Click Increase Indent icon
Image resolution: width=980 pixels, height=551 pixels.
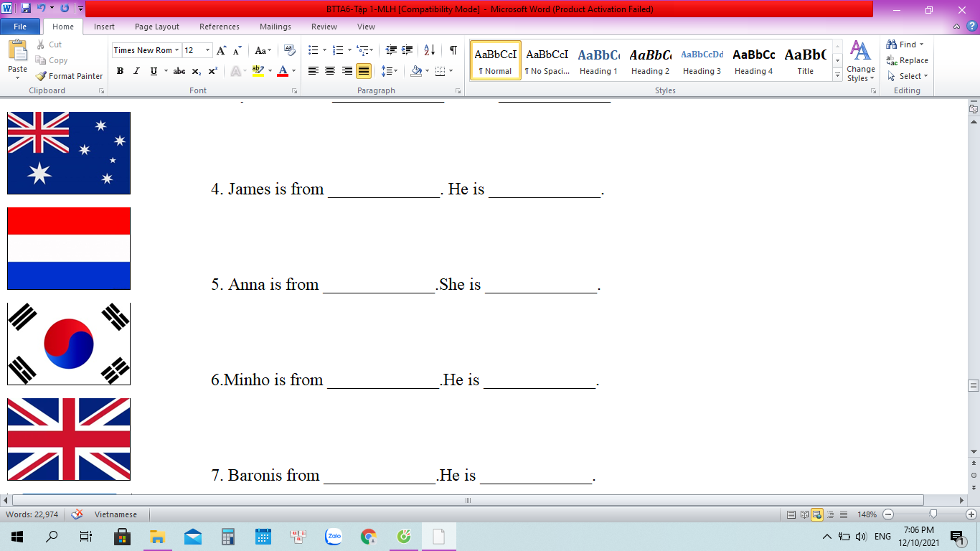(x=407, y=50)
